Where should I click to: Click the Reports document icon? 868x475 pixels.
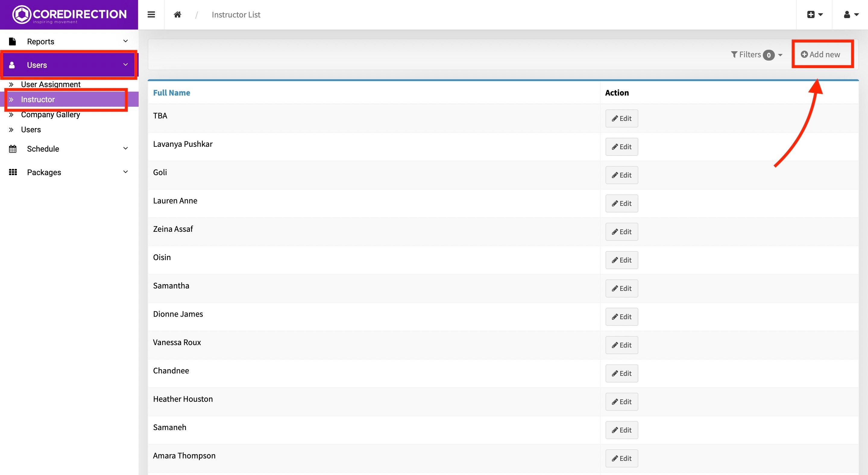pyautogui.click(x=12, y=41)
